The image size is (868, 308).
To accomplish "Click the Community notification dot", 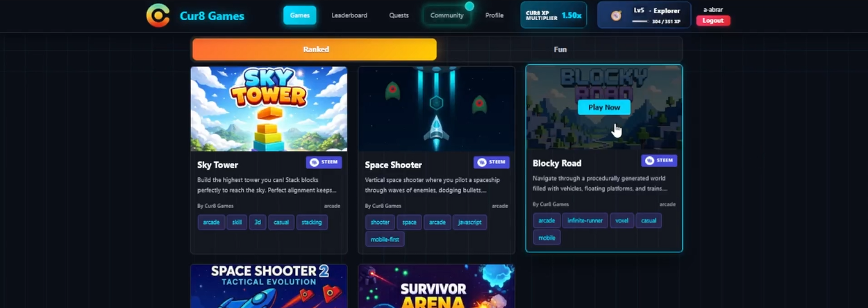I will point(469,6).
